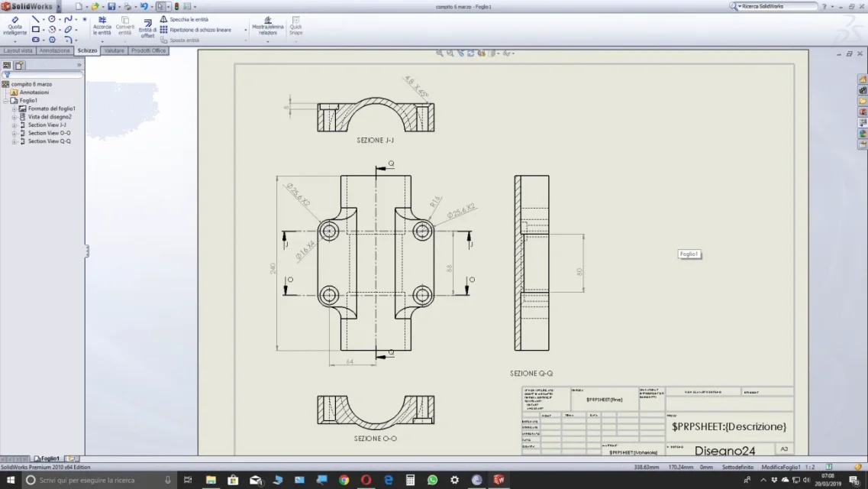Pick the Spline sketch tool

pyautogui.click(x=68, y=19)
